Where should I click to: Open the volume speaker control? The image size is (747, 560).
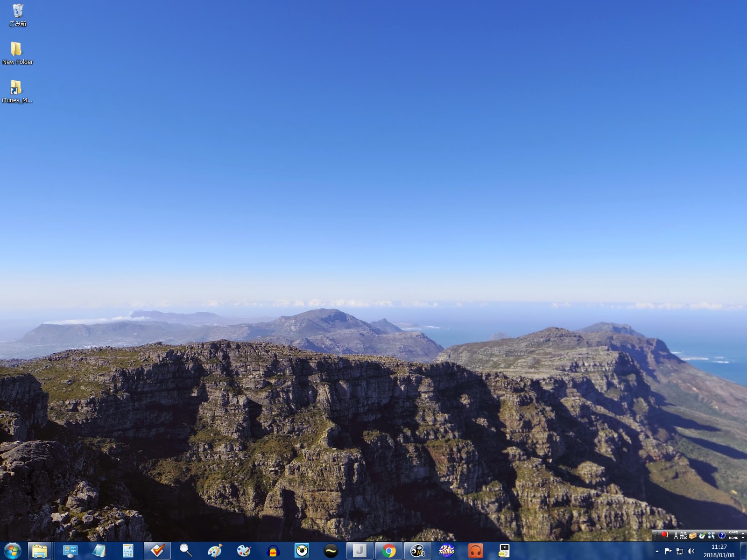pos(691,551)
